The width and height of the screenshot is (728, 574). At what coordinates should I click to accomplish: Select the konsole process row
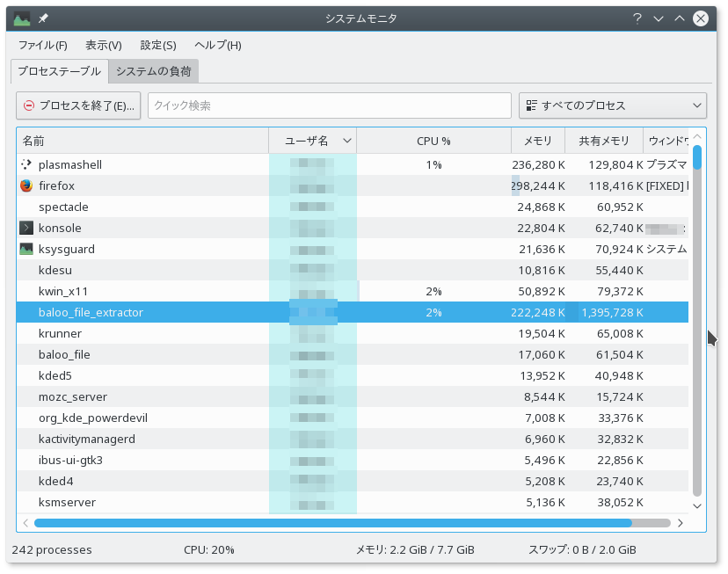tap(353, 228)
